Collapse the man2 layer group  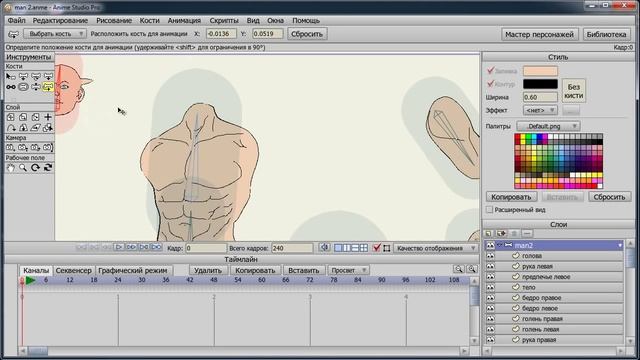(x=499, y=245)
